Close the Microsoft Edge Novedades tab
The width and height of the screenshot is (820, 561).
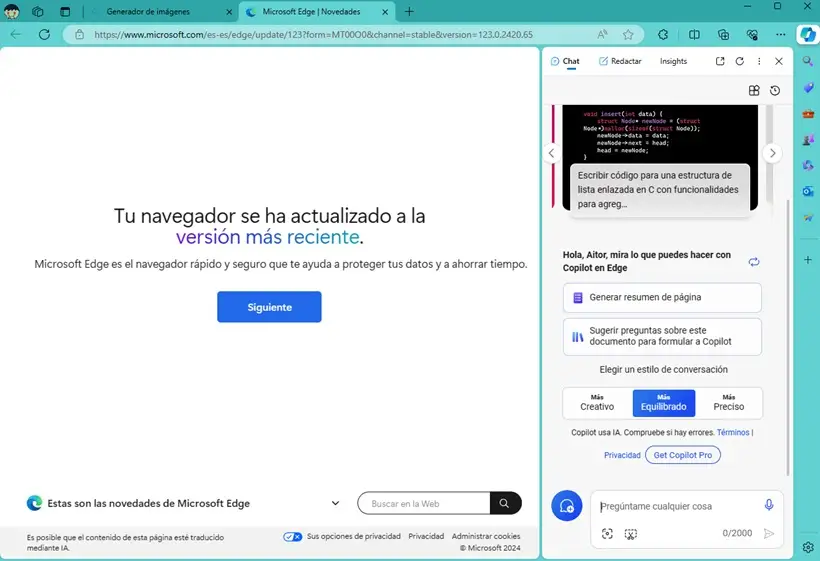pyautogui.click(x=385, y=12)
